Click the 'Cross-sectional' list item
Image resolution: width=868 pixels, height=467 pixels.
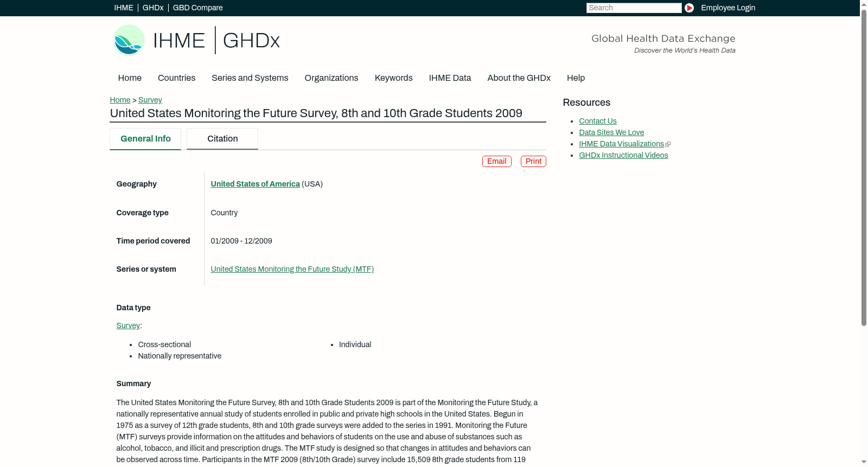pyautogui.click(x=164, y=344)
